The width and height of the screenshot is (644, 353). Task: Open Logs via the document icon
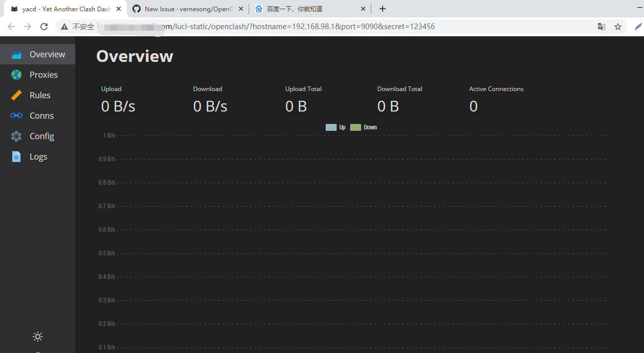(17, 156)
